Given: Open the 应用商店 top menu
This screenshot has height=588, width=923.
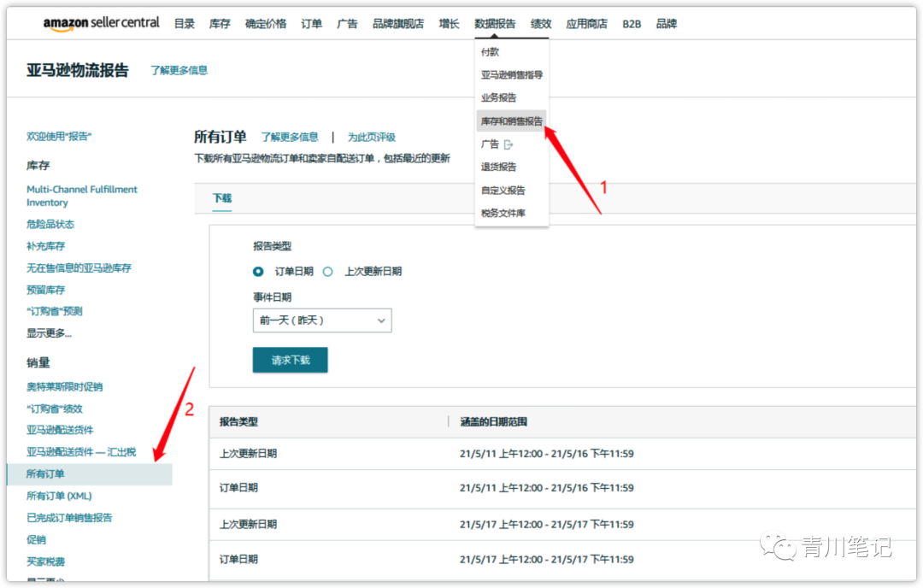Looking at the screenshot, I should tap(586, 24).
